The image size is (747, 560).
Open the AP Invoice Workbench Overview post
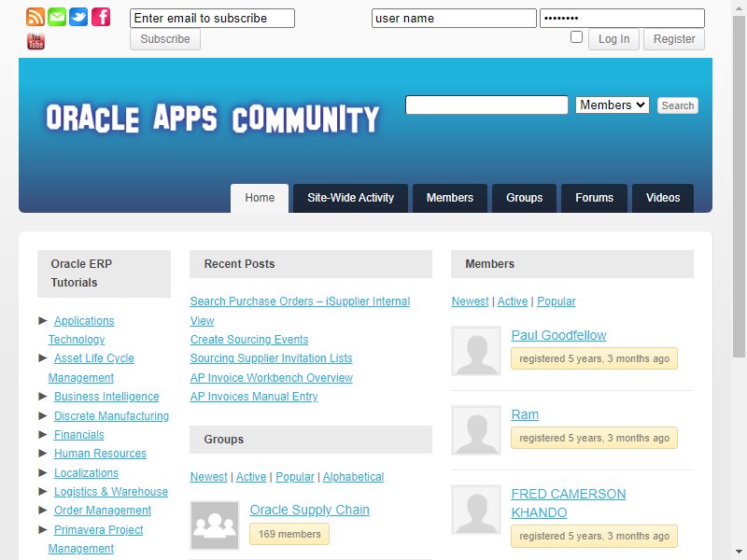click(x=271, y=378)
